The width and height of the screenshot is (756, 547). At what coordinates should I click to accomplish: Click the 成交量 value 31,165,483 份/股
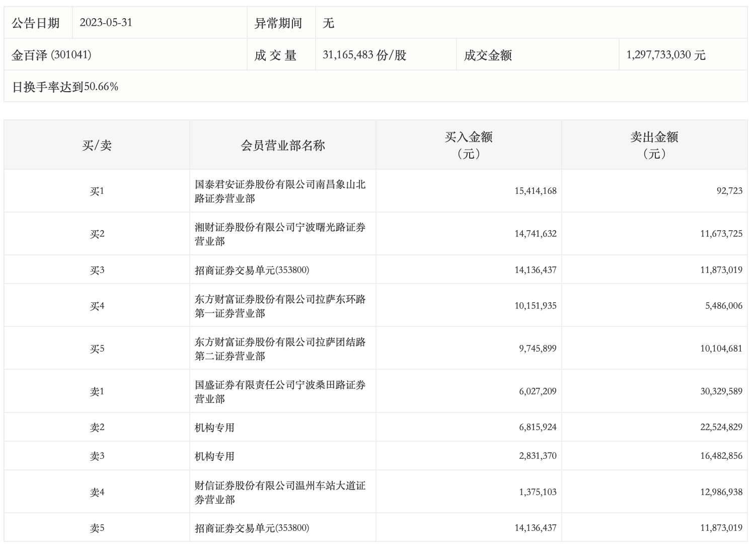[x=364, y=55]
